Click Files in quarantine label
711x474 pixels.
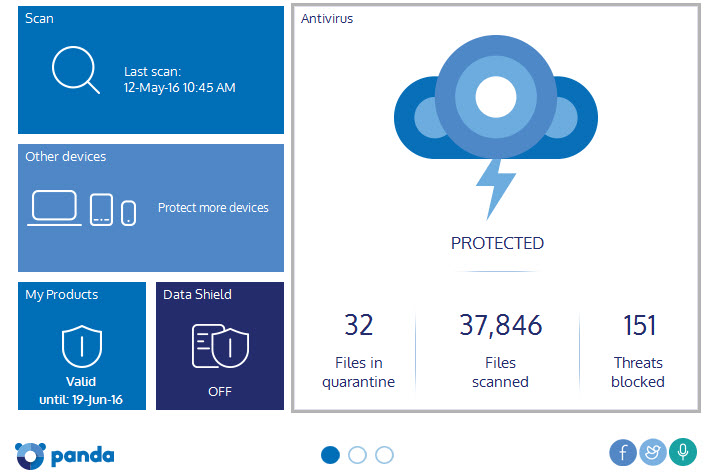(x=359, y=372)
